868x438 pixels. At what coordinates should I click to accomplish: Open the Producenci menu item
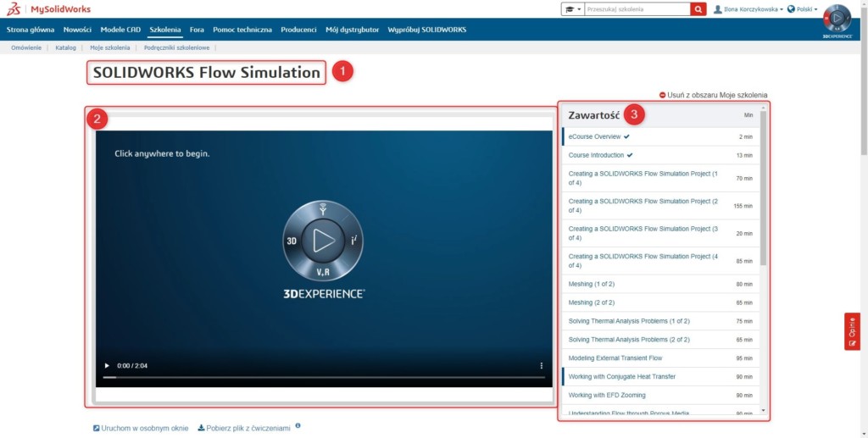299,30
